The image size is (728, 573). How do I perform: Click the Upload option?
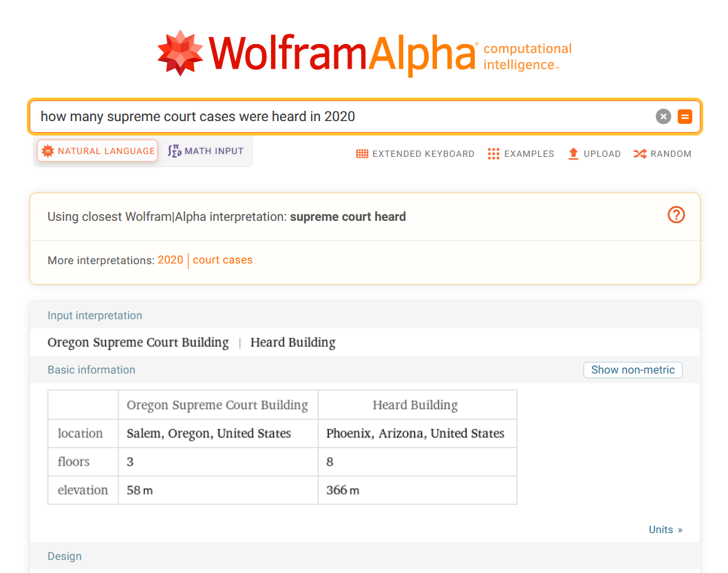pos(595,153)
